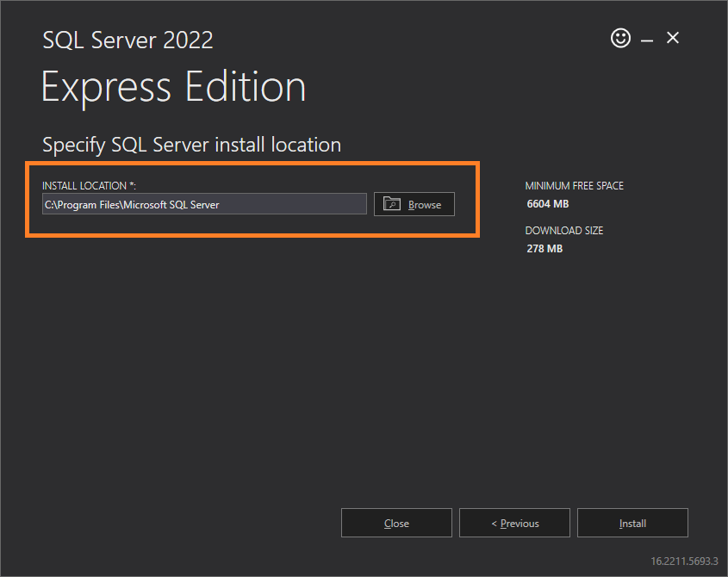Click 'Specify SQL Server install location' heading
The image size is (728, 577).
(191, 145)
